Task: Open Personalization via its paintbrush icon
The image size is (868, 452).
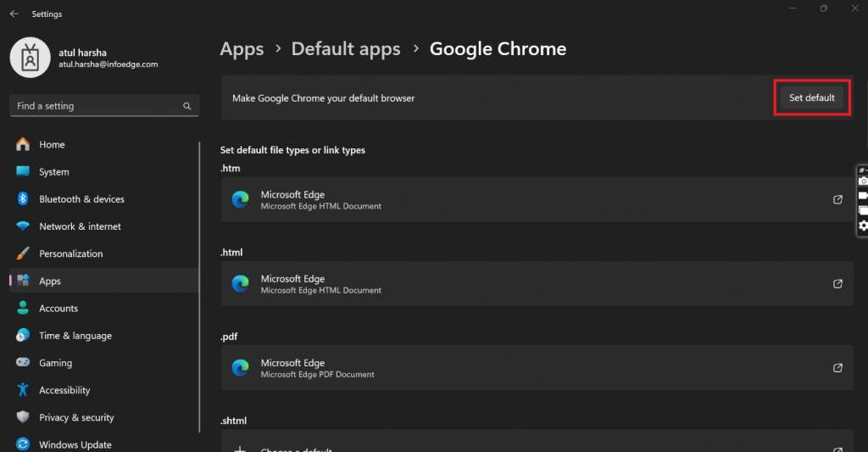Action: point(23,254)
